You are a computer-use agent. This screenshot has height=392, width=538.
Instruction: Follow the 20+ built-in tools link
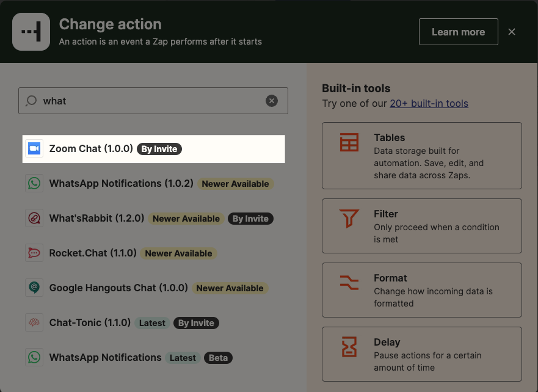click(429, 103)
